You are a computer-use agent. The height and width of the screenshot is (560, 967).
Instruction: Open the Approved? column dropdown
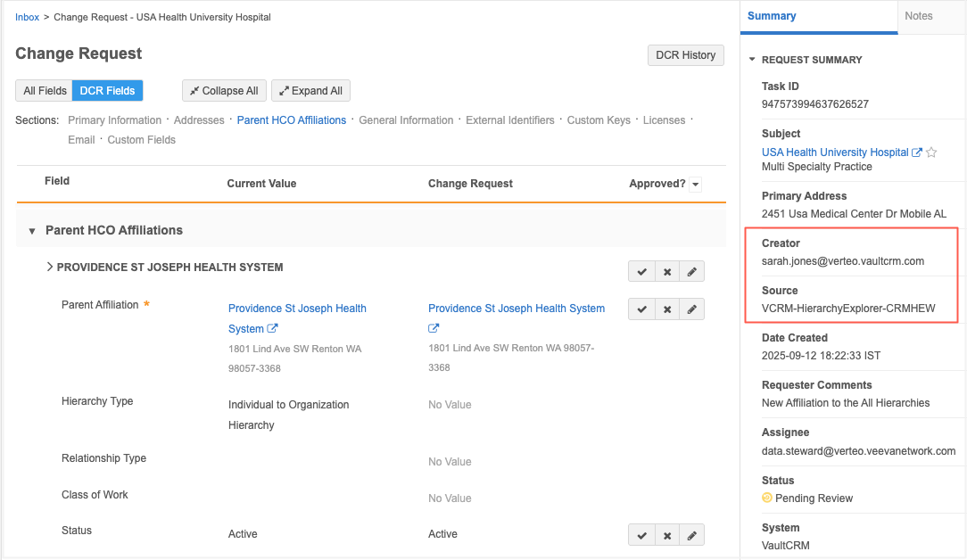coord(696,185)
